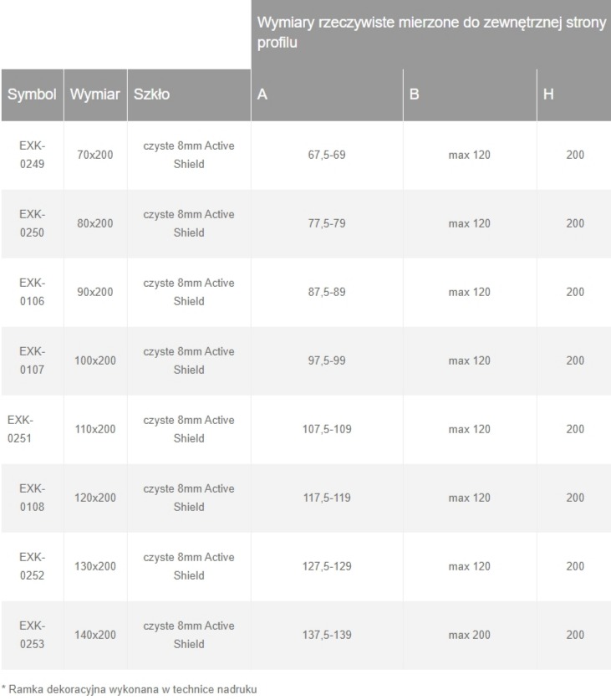
Task: Click the Wymiar column header
Action: (93, 95)
